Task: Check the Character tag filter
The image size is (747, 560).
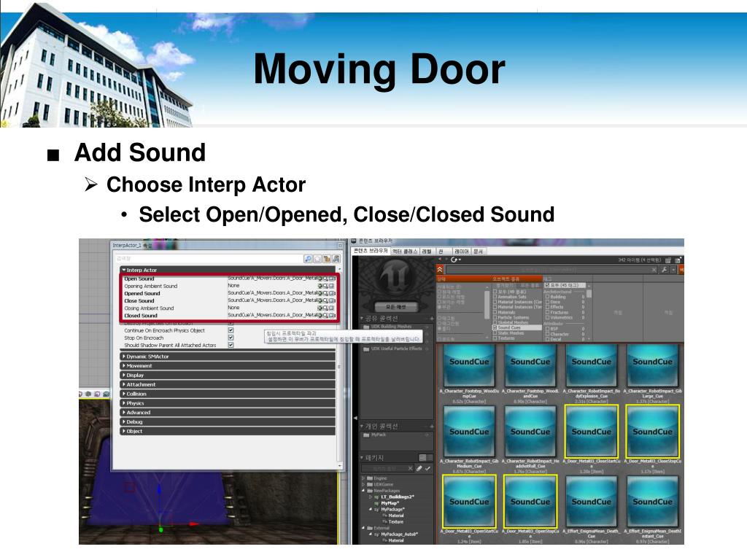Action: pyautogui.click(x=547, y=334)
